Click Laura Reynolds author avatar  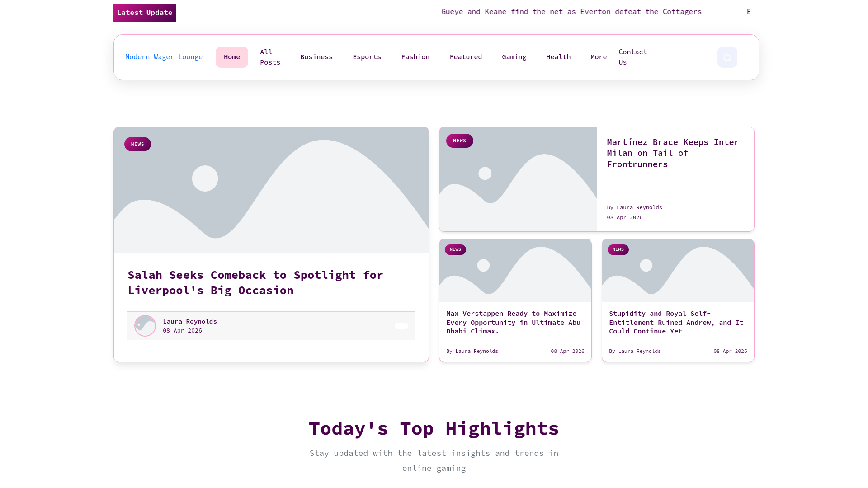pos(145,326)
